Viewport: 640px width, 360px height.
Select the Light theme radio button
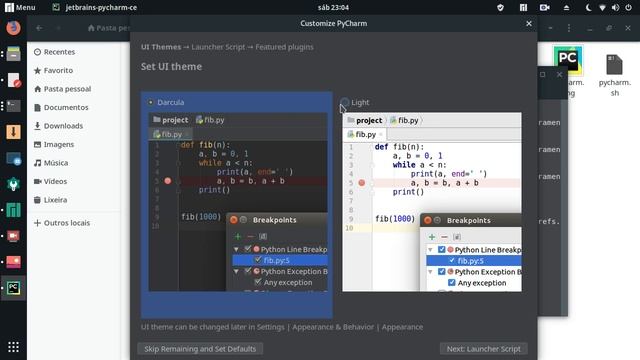(x=345, y=102)
